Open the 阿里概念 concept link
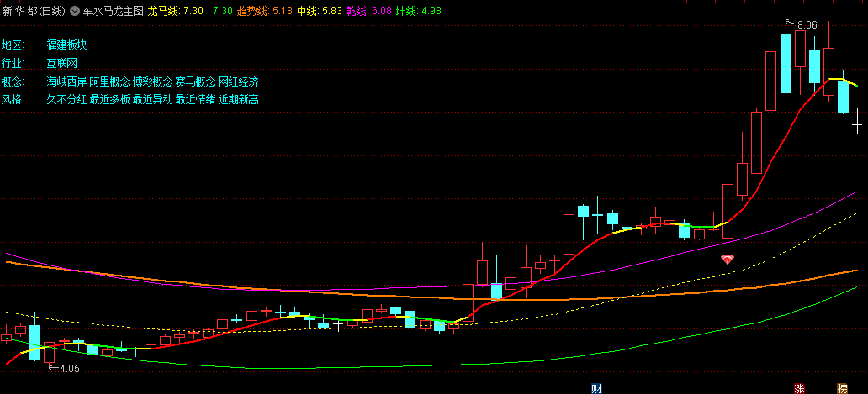Screen dimensions: 868x394 (x=109, y=81)
